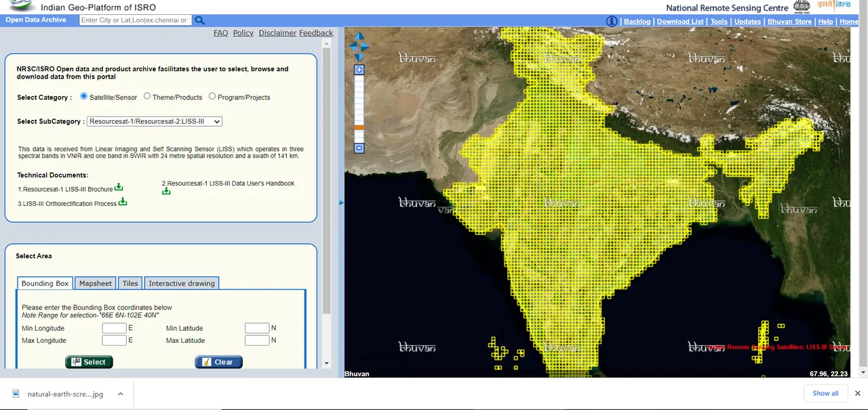
Task: Click the Min Longitude input field
Action: pyautogui.click(x=114, y=328)
